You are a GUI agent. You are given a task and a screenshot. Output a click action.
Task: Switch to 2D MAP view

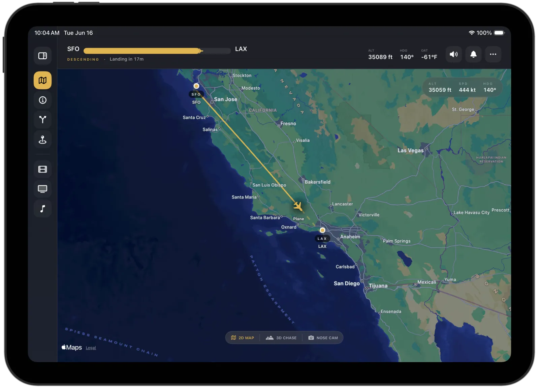pos(243,338)
